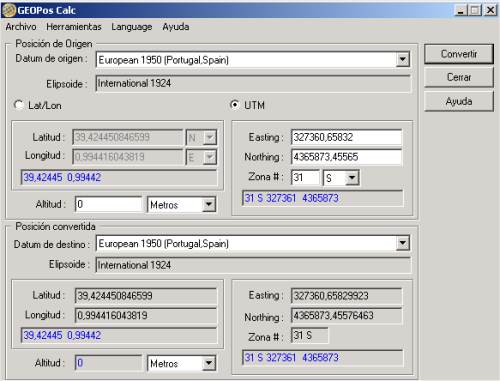Select the UTM radio button
Viewport: 500px width, 381px height.
[235, 105]
